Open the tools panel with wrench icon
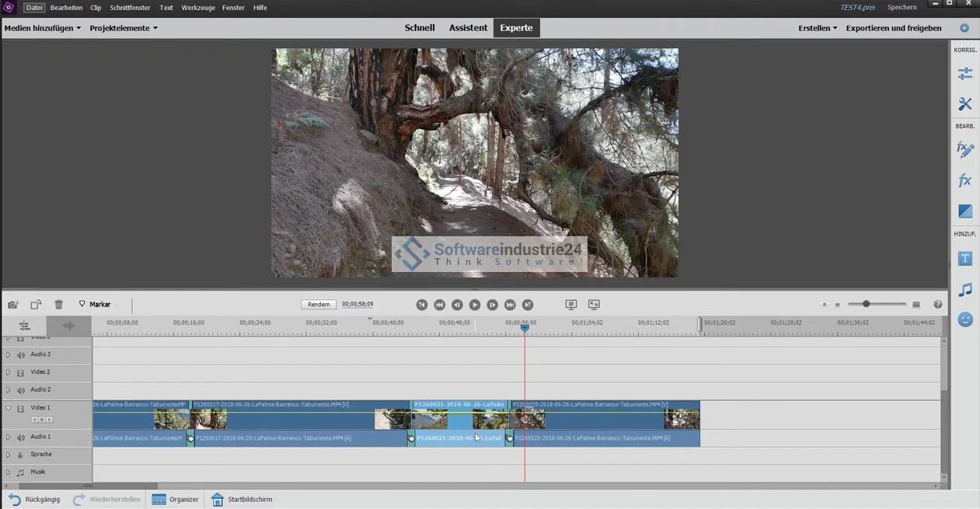980x509 pixels. click(x=965, y=104)
